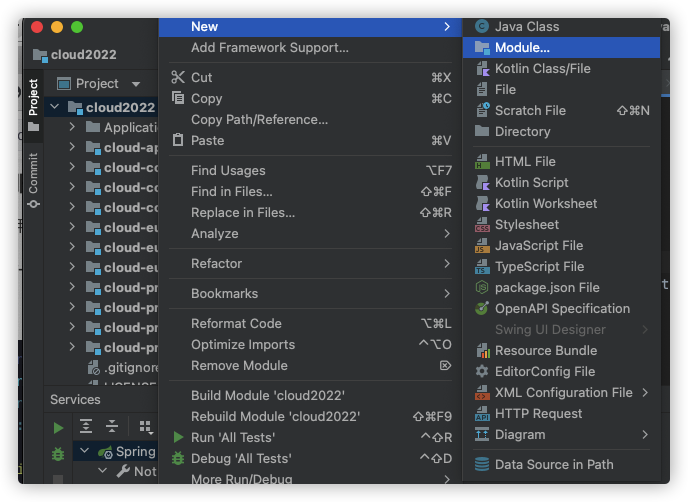Click the Remove Module delete shortcut icon

(445, 366)
